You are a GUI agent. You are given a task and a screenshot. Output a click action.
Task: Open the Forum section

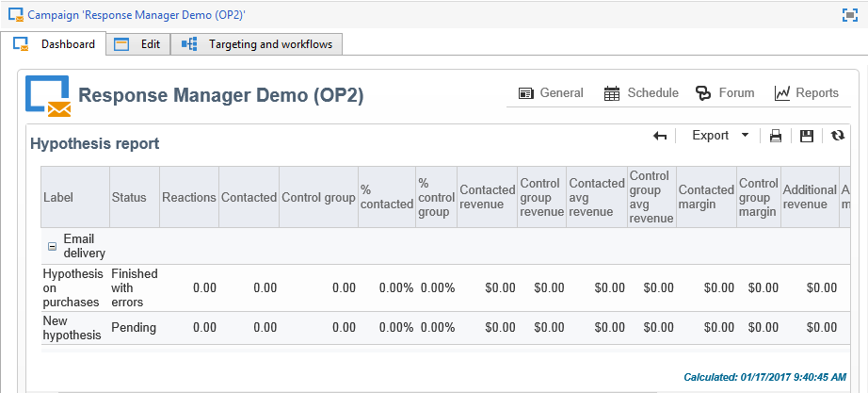click(725, 92)
